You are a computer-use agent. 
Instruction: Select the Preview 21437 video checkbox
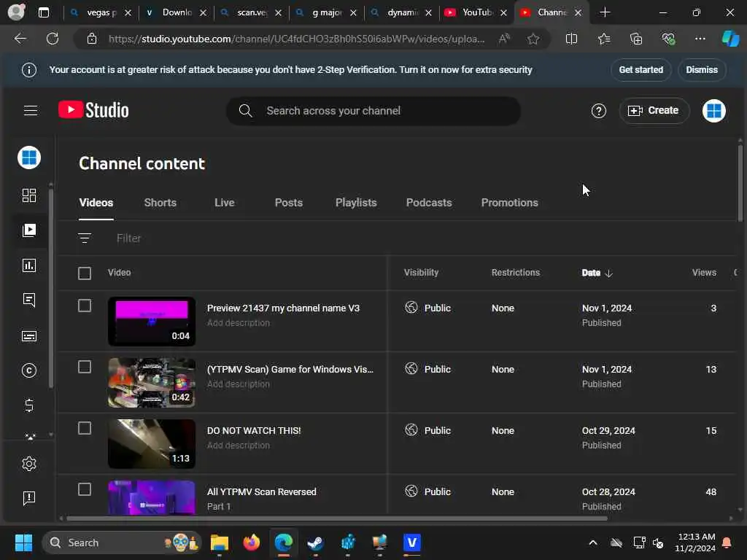[x=85, y=306]
